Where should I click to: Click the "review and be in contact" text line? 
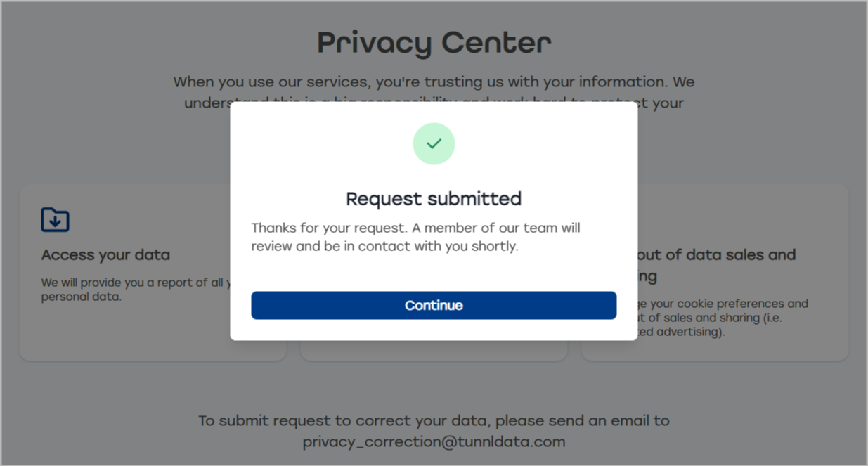(385, 247)
